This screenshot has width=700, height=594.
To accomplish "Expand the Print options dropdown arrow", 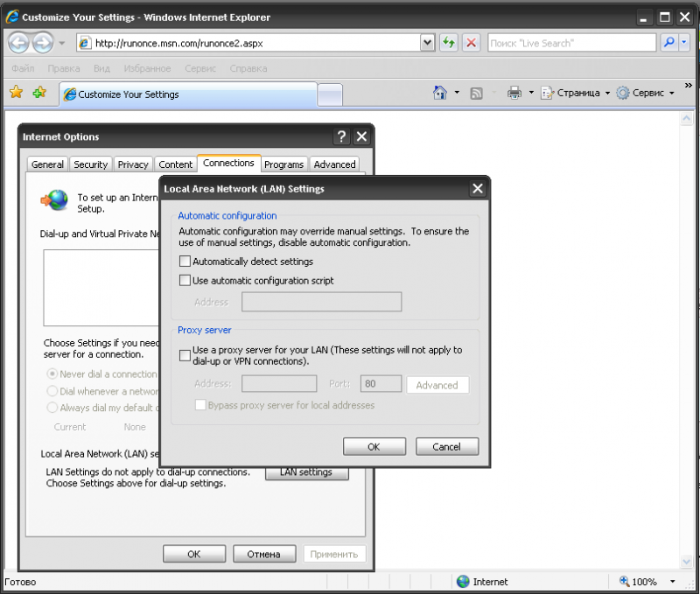I will pos(531,93).
